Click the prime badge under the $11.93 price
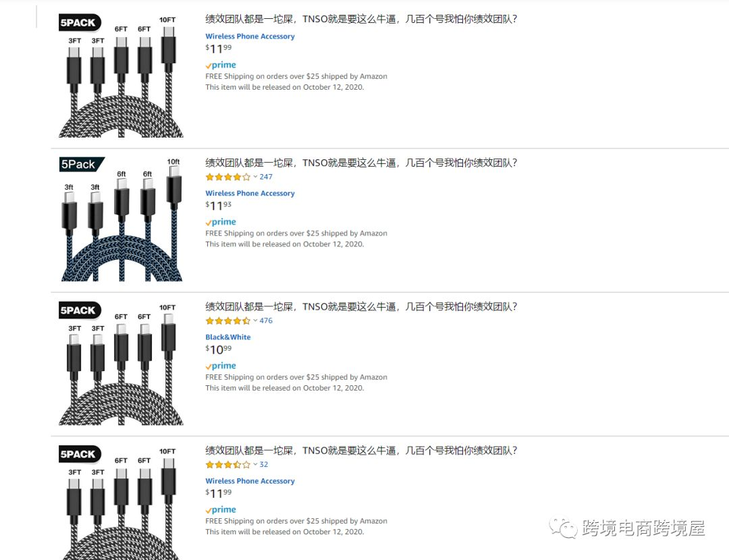The width and height of the screenshot is (729, 560). 221,222
